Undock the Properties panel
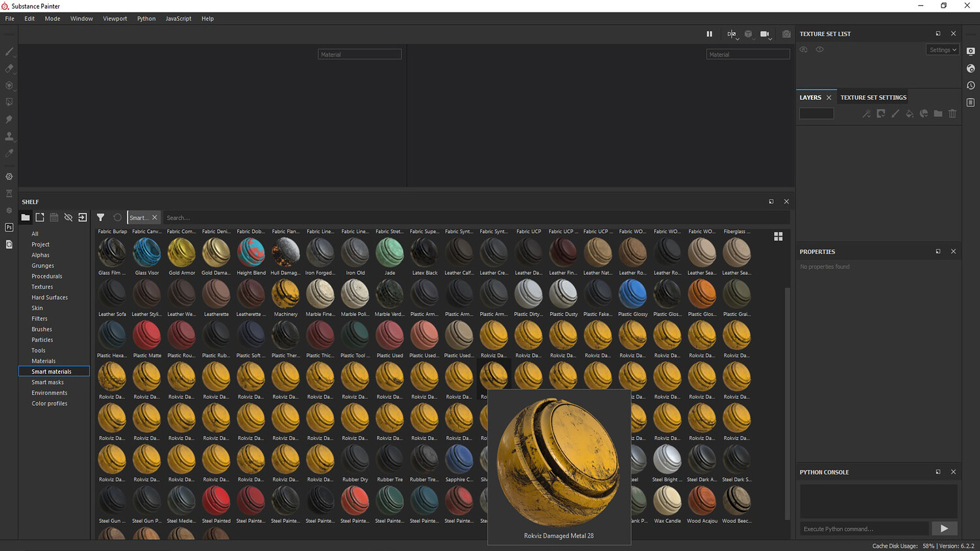Image resolution: width=980 pixels, height=551 pixels. [938, 251]
